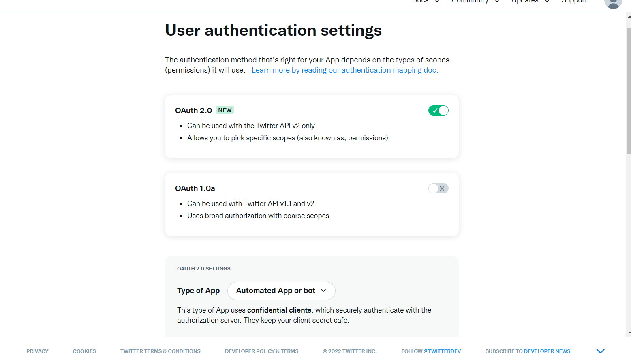
Task: Click Subscribe to Developer News link
Action: 527,351
